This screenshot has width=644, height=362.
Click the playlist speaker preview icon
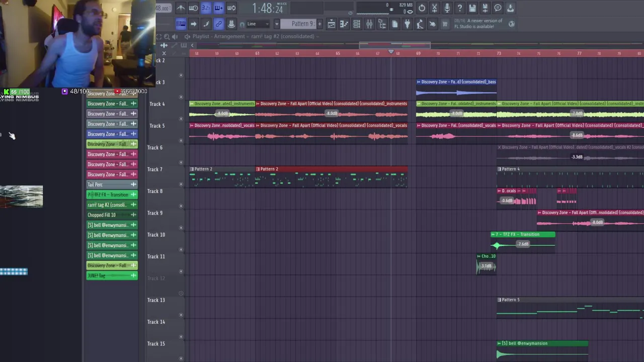pyautogui.click(x=175, y=37)
